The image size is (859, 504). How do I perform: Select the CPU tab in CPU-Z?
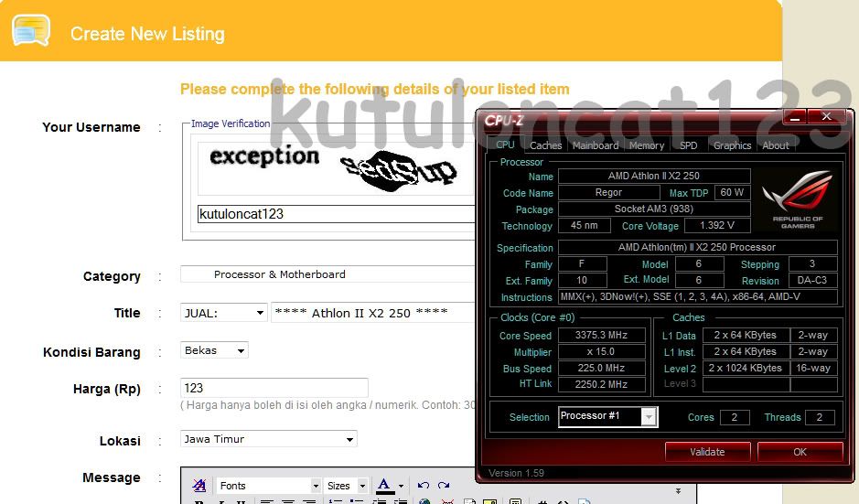[505, 145]
